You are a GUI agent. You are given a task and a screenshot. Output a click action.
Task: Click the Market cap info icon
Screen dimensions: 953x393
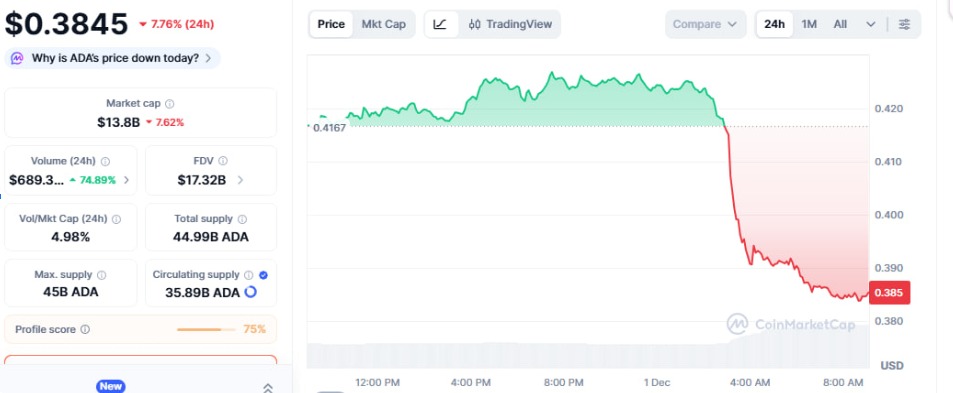tap(170, 104)
